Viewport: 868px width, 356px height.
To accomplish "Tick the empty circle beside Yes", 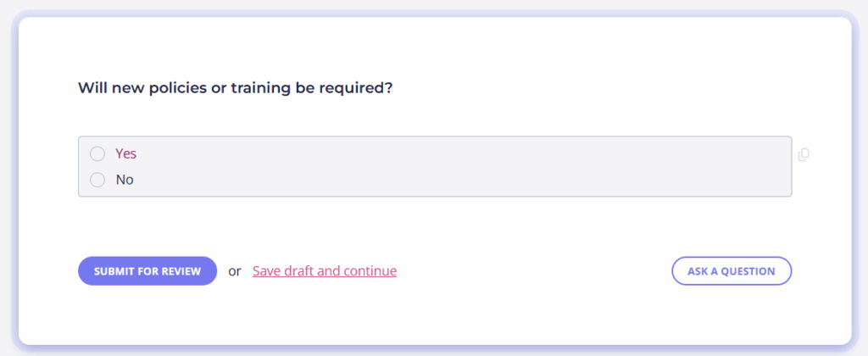I will [97, 153].
